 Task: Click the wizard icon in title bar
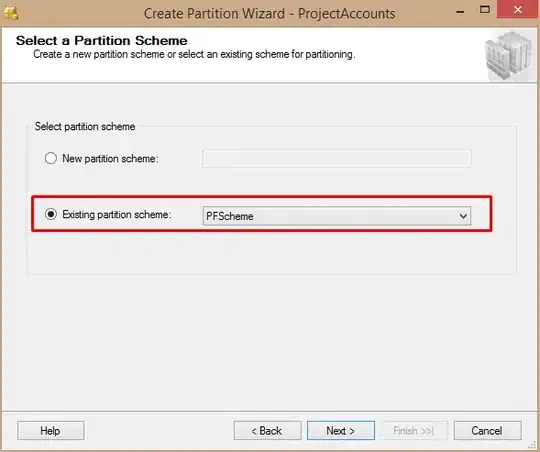coord(11,13)
